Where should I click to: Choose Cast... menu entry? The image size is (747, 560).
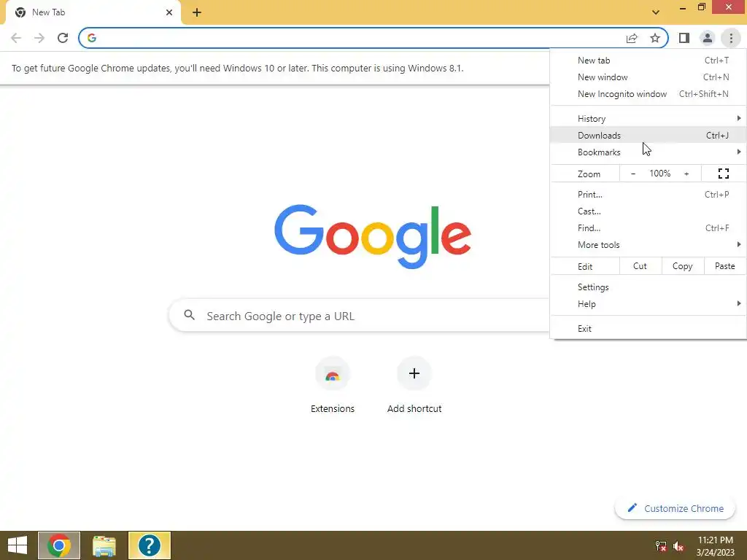coord(648,211)
